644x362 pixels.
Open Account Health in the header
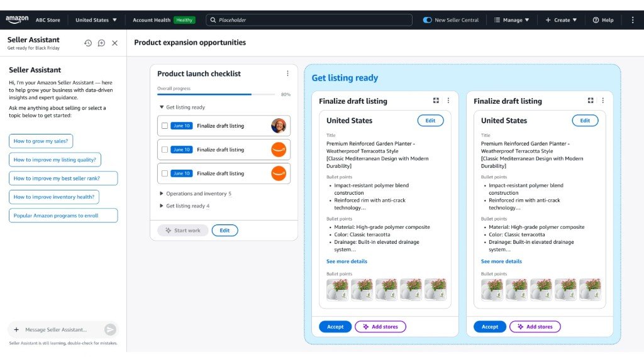click(x=152, y=19)
